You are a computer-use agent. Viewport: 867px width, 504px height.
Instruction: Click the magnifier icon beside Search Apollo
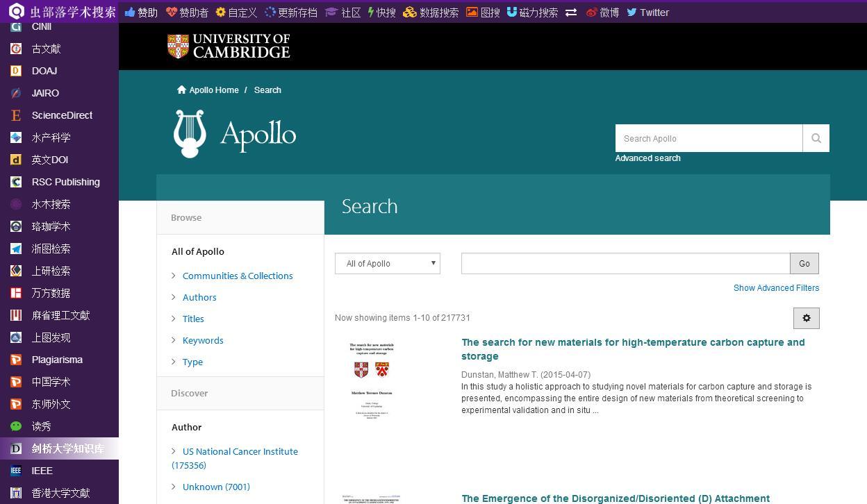pyautogui.click(x=816, y=138)
